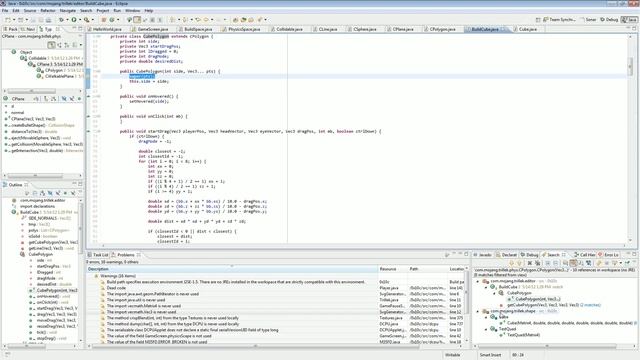The image size is (640, 360).
Task: Select the Dead code warning
Action: coord(116,288)
